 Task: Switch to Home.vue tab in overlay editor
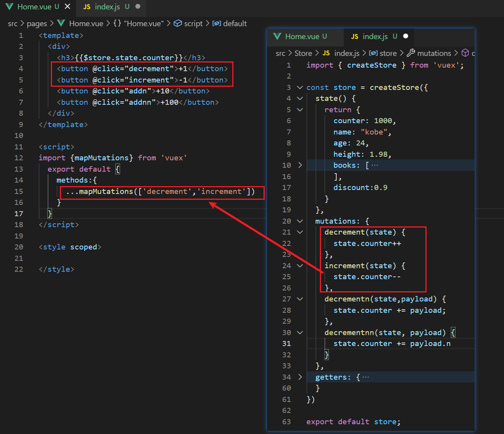pos(306,36)
